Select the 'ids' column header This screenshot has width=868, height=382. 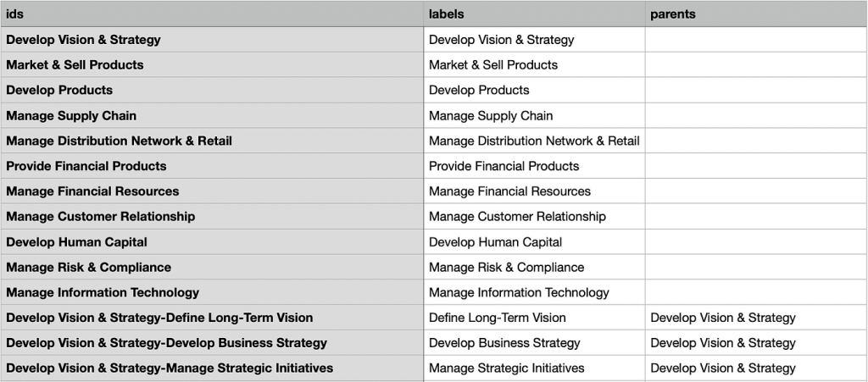point(212,14)
